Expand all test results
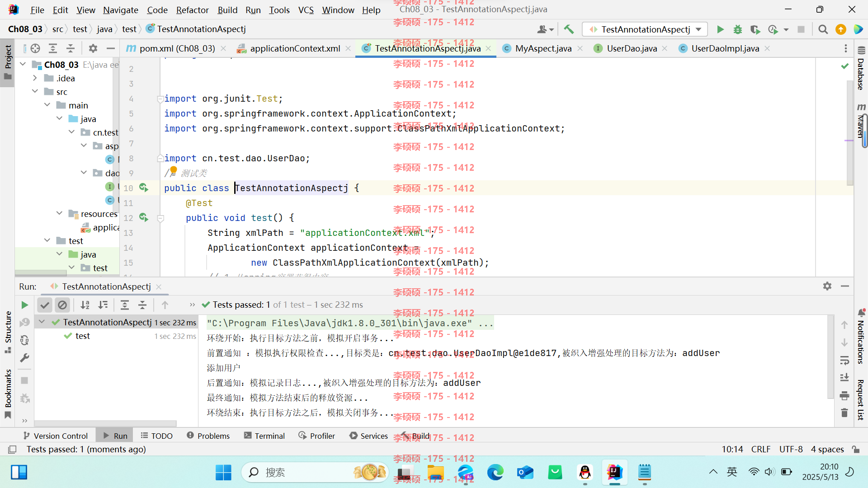Image resolution: width=868 pixels, height=488 pixels. point(125,305)
